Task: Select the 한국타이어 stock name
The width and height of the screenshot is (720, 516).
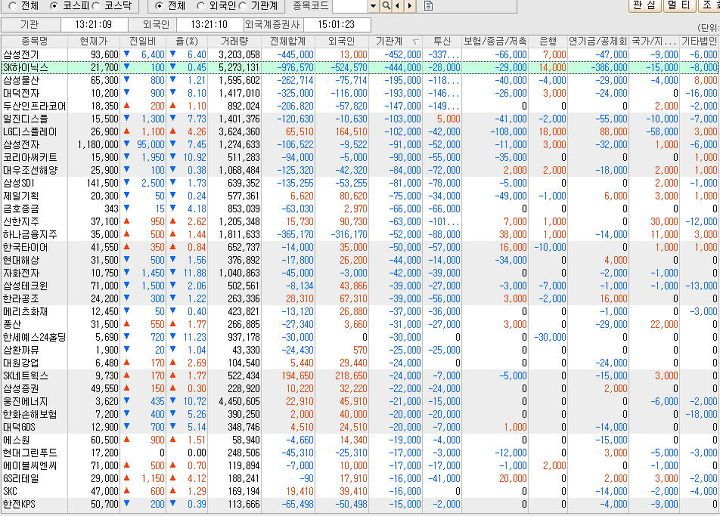Action: point(25,247)
